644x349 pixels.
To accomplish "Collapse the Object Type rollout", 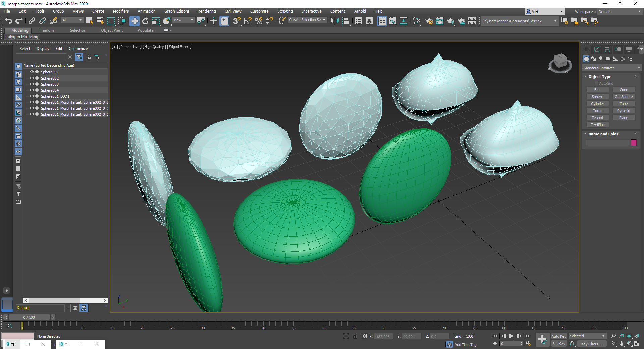I will [586, 76].
